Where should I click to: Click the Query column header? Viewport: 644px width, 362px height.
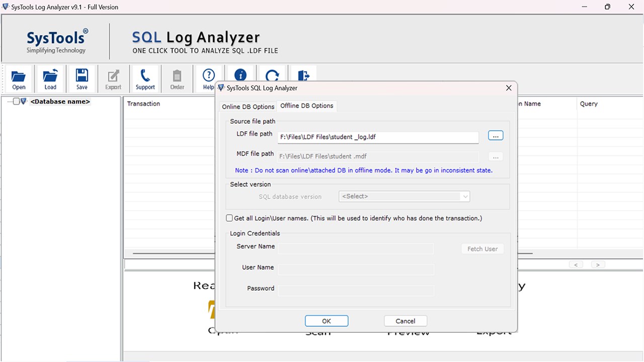point(589,104)
